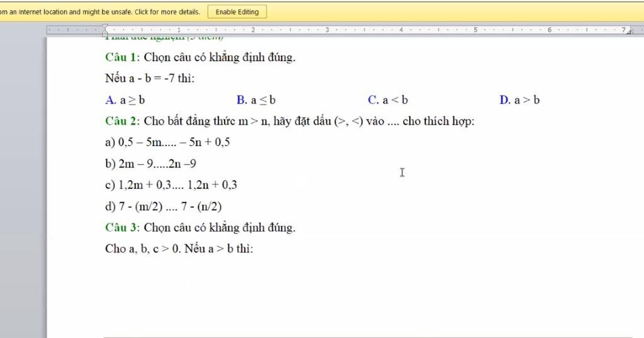This screenshot has height=338, width=644.
Task: Click the ruler at the 4 mark
Action: coord(401,30)
